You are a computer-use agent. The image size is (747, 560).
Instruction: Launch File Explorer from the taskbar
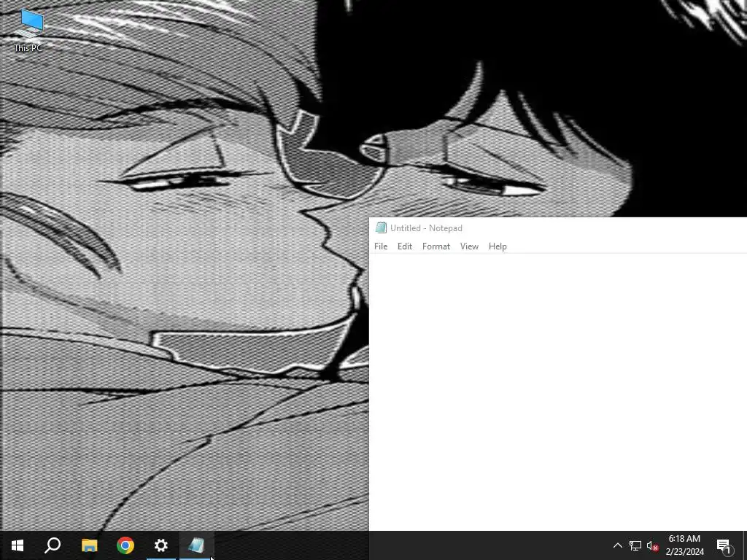coord(89,545)
